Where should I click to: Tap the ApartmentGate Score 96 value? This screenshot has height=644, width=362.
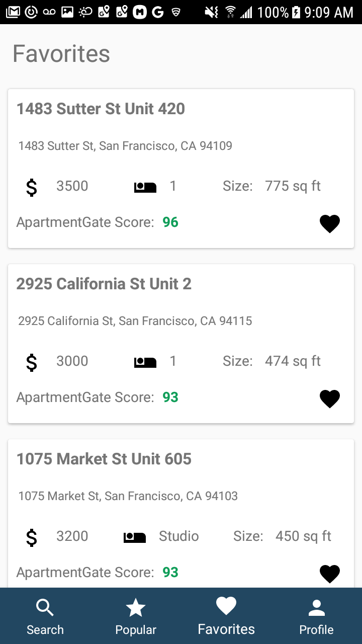click(x=170, y=222)
